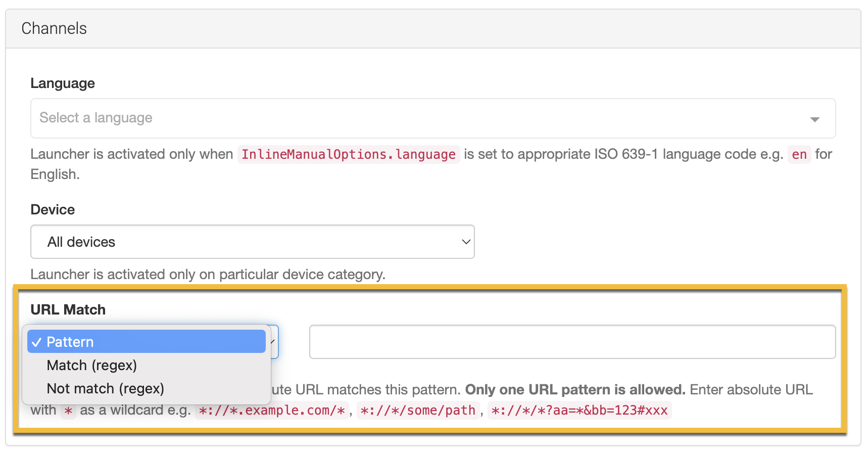Click the checkmark beside Pattern option
Image resolution: width=868 pixels, height=450 pixels.
tap(36, 342)
